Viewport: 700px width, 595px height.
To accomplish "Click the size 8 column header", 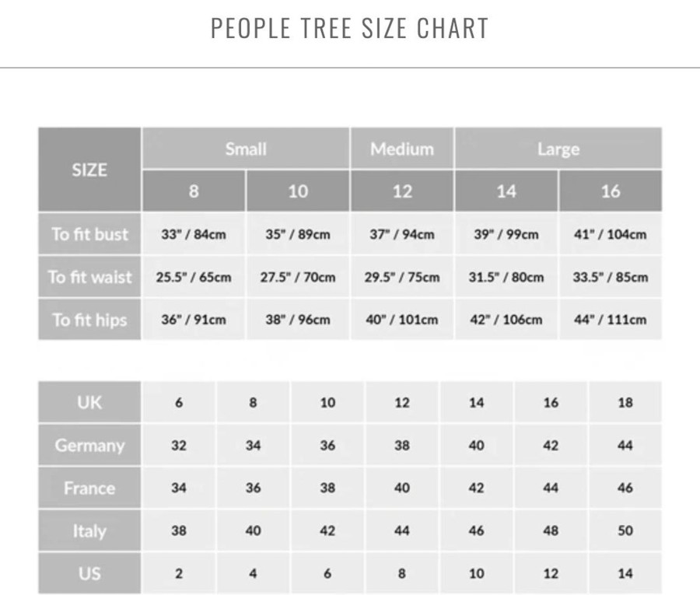I will tap(194, 191).
